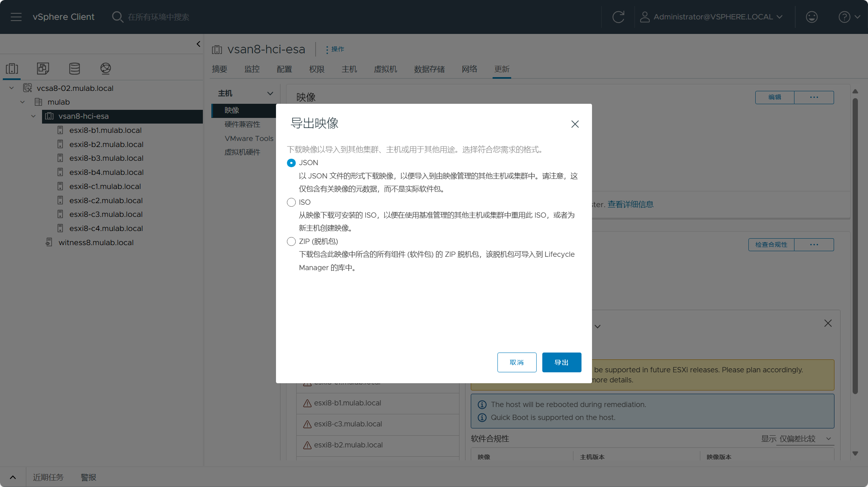Switch to Networking inventory view
868x487 pixels.
[105, 68]
